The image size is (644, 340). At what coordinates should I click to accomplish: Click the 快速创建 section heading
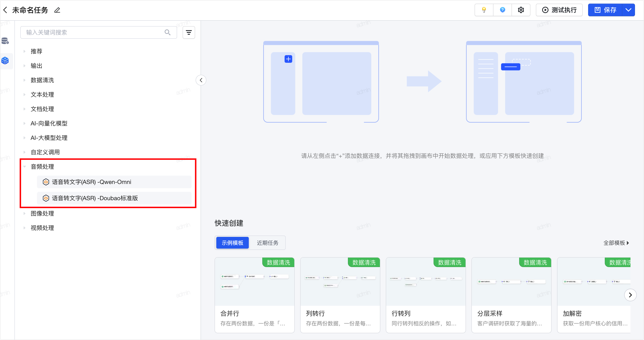tap(229, 223)
